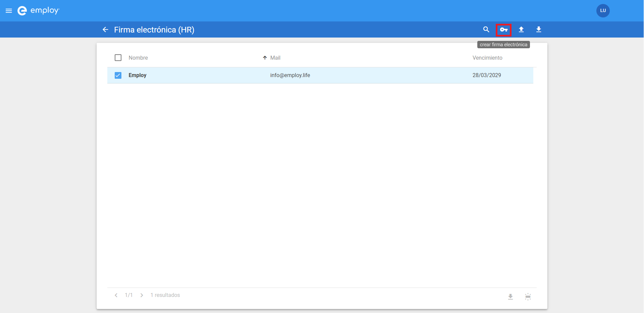This screenshot has width=644, height=313.
Task: Click the footer download icon
Action: pos(511,297)
